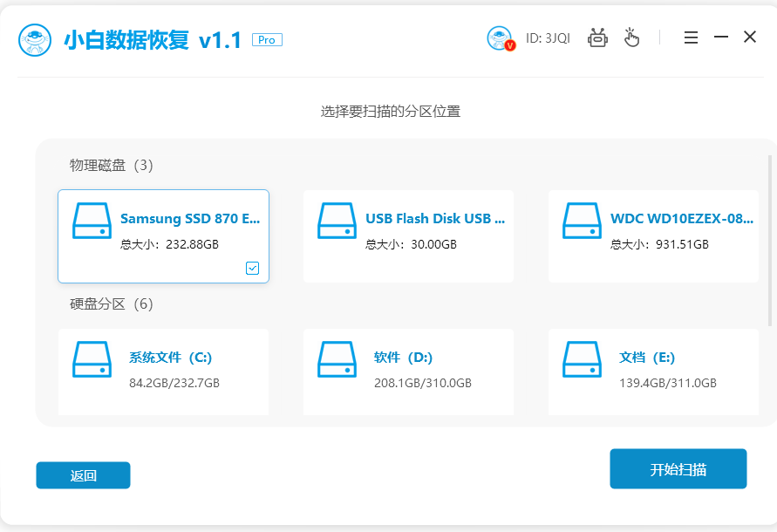Click the 硬盘分区 (6) section header
777x532 pixels.
[112, 304]
